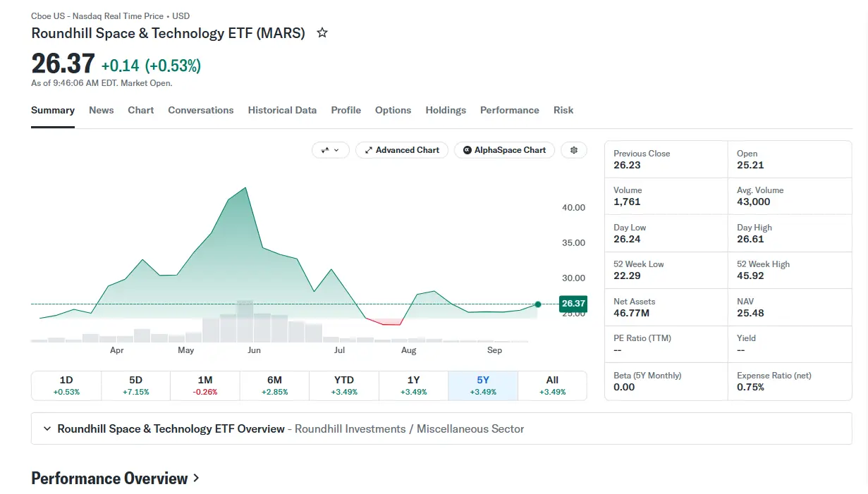
Task: Open the Performance Overview heading link
Action: pos(116,478)
